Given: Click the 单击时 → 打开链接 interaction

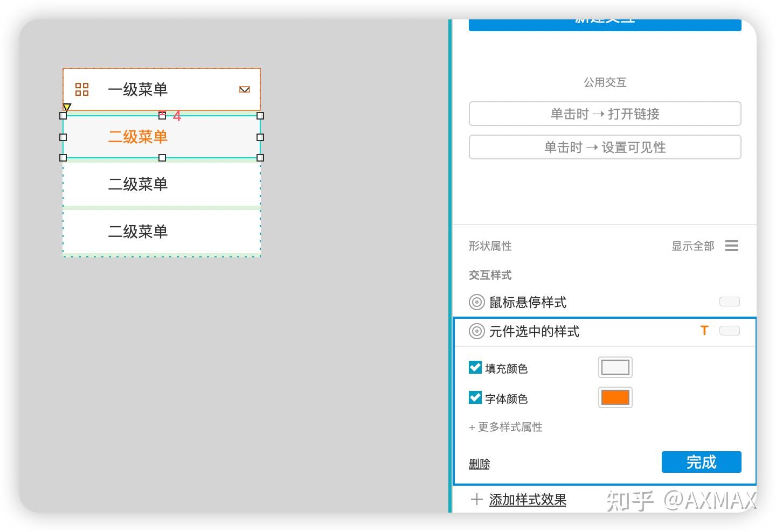Looking at the screenshot, I should coord(605,114).
